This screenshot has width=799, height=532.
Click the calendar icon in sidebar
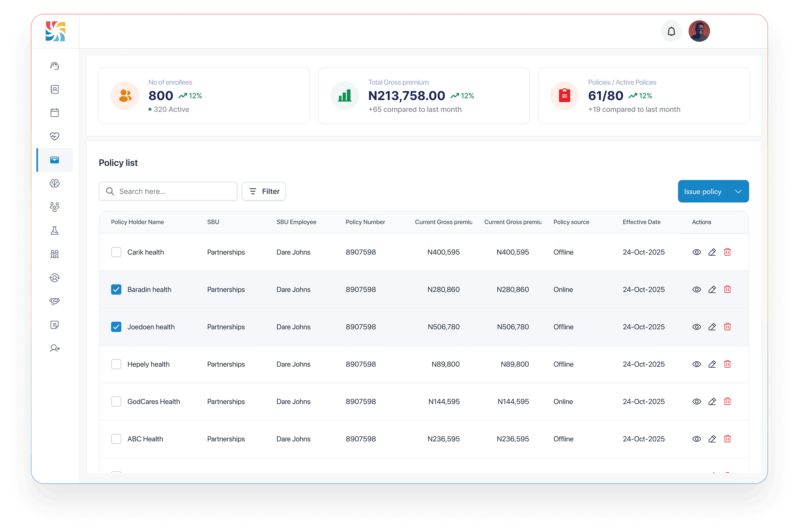pyautogui.click(x=55, y=113)
